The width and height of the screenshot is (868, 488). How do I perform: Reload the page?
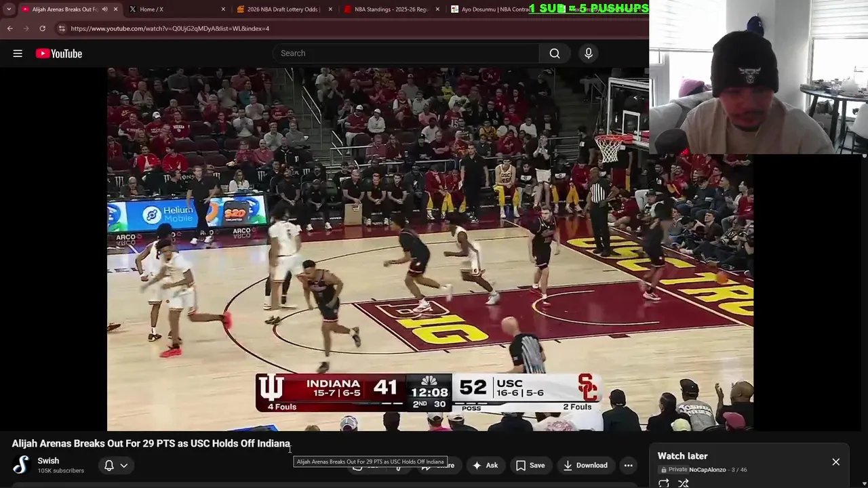42,28
